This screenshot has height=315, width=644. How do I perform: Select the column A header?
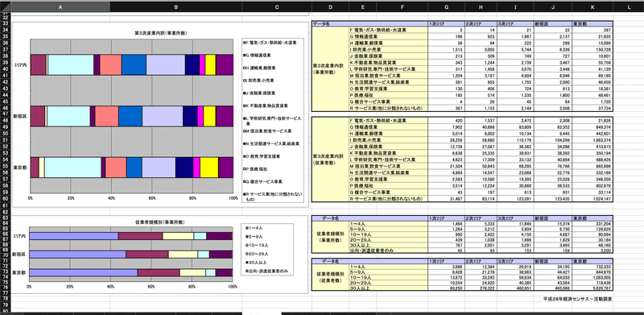(x=60, y=6)
